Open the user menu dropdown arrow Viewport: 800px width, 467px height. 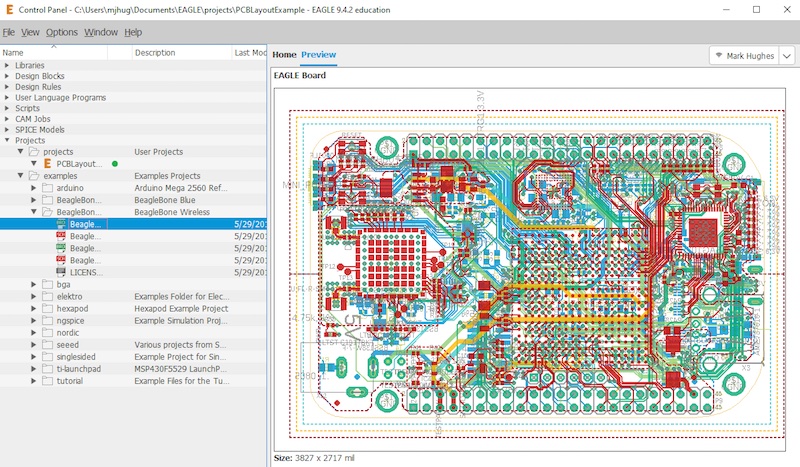[x=787, y=56]
